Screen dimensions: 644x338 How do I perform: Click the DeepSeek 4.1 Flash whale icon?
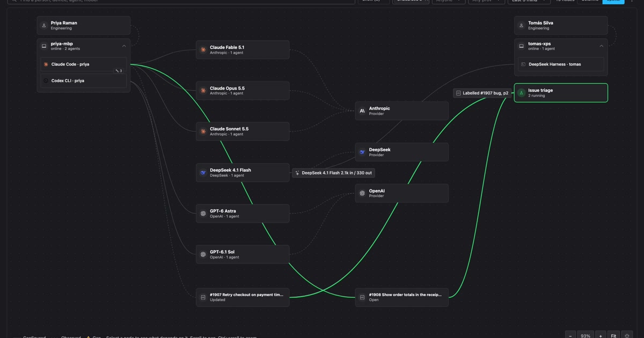(203, 173)
